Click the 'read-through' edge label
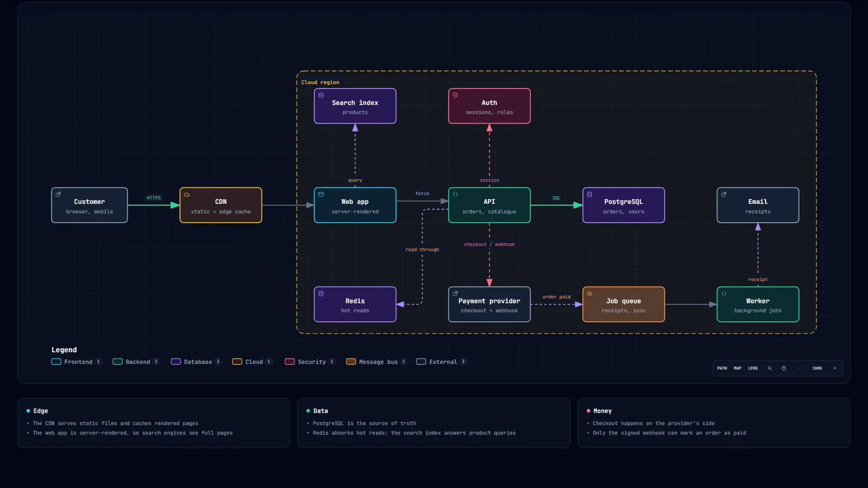 pyautogui.click(x=422, y=249)
